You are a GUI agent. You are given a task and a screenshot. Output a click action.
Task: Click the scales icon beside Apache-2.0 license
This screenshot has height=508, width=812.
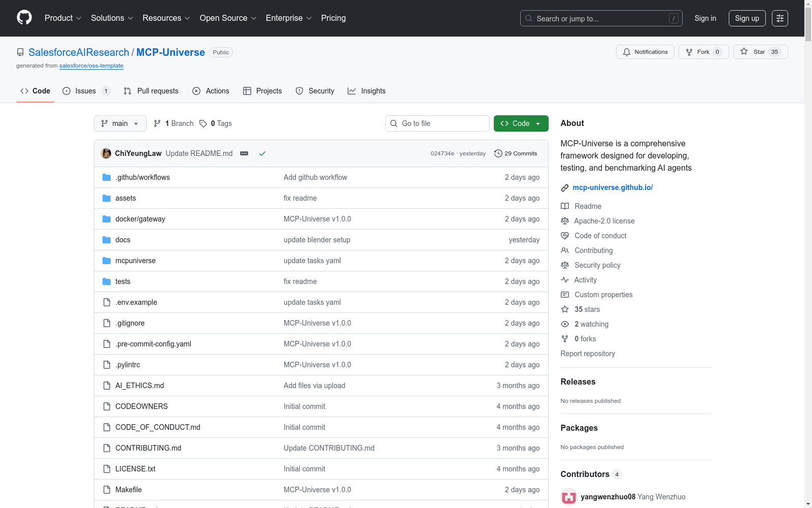pyautogui.click(x=565, y=221)
